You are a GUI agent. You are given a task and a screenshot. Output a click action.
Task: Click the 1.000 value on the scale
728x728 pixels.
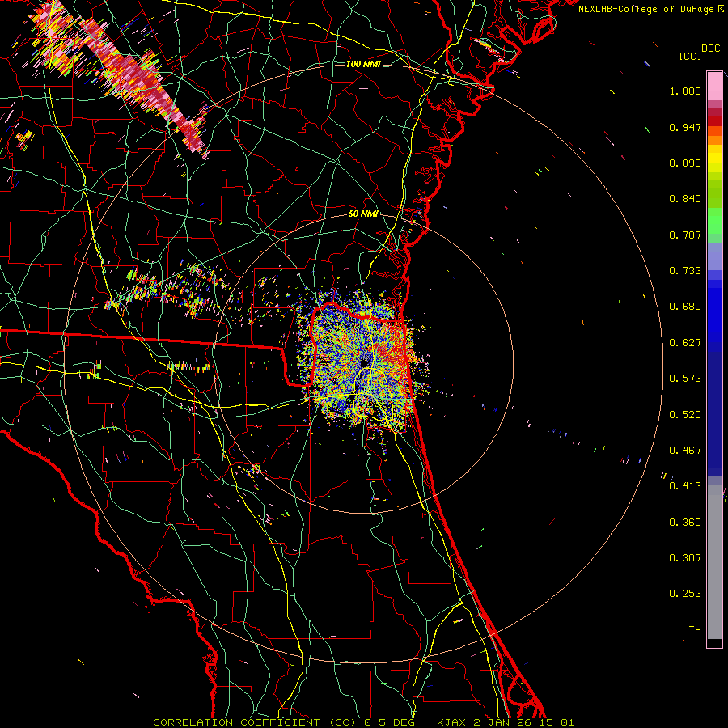(x=685, y=91)
